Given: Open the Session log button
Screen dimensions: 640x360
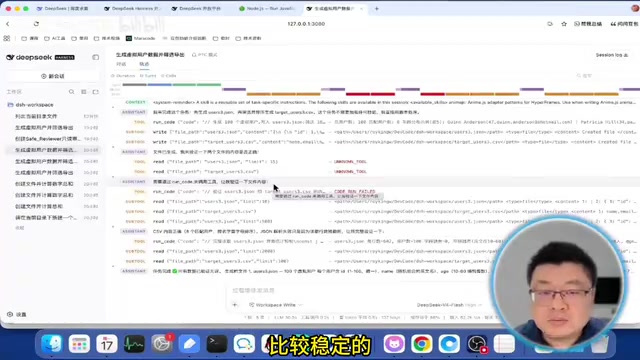Looking at the screenshot, I should (612, 55).
